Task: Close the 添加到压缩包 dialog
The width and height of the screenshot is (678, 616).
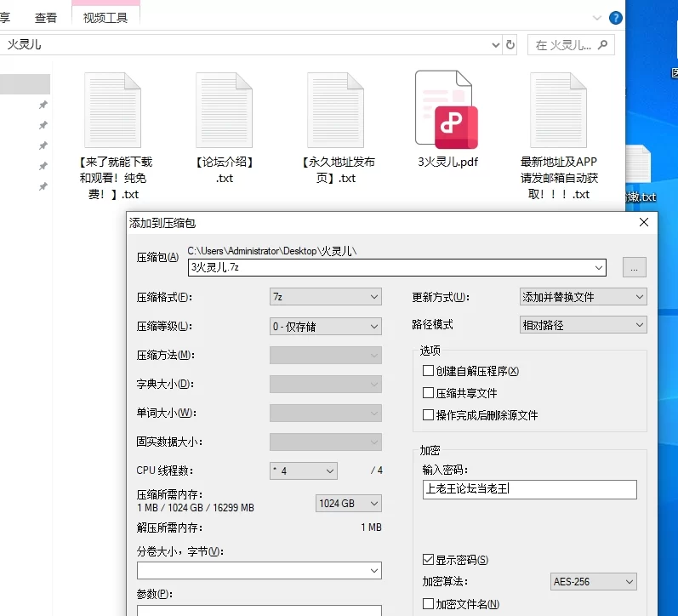Action: pos(643,222)
